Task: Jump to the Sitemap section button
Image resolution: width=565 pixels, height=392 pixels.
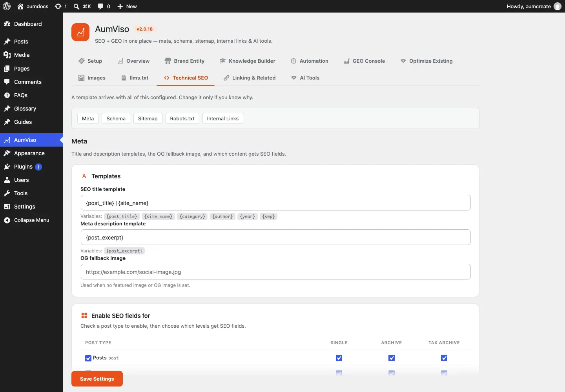Action: pyautogui.click(x=148, y=118)
